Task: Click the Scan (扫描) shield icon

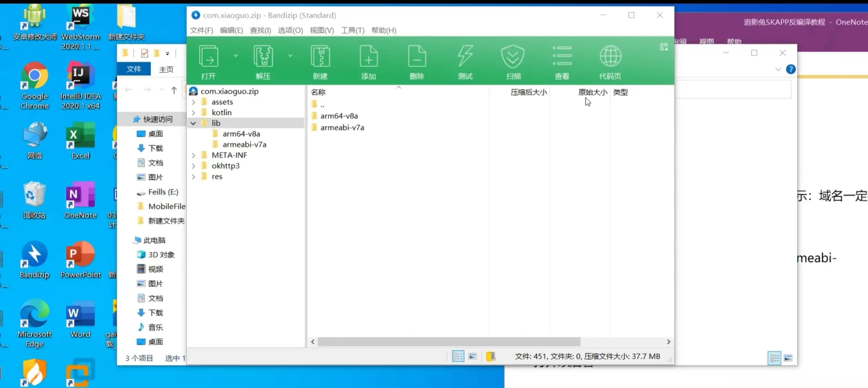Action: [513, 62]
